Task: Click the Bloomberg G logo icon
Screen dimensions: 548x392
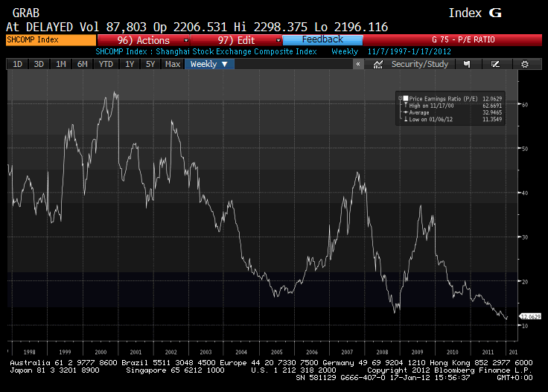Action: 495,13
